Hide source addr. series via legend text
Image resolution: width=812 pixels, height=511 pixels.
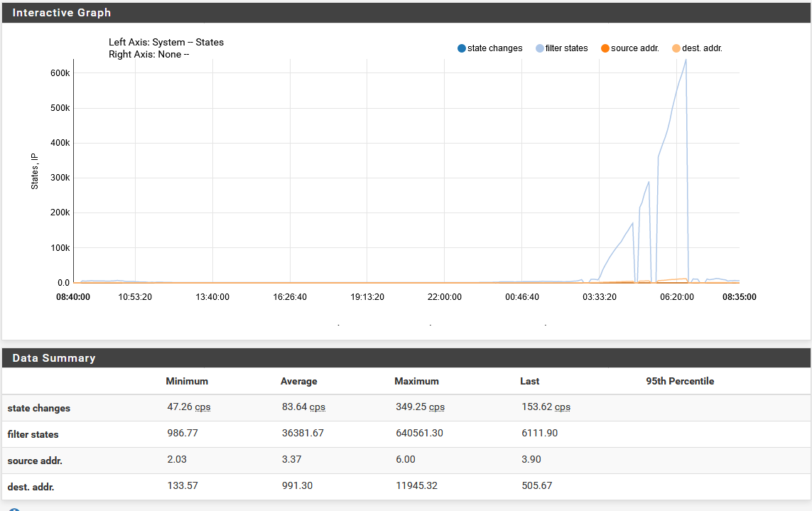(635, 48)
